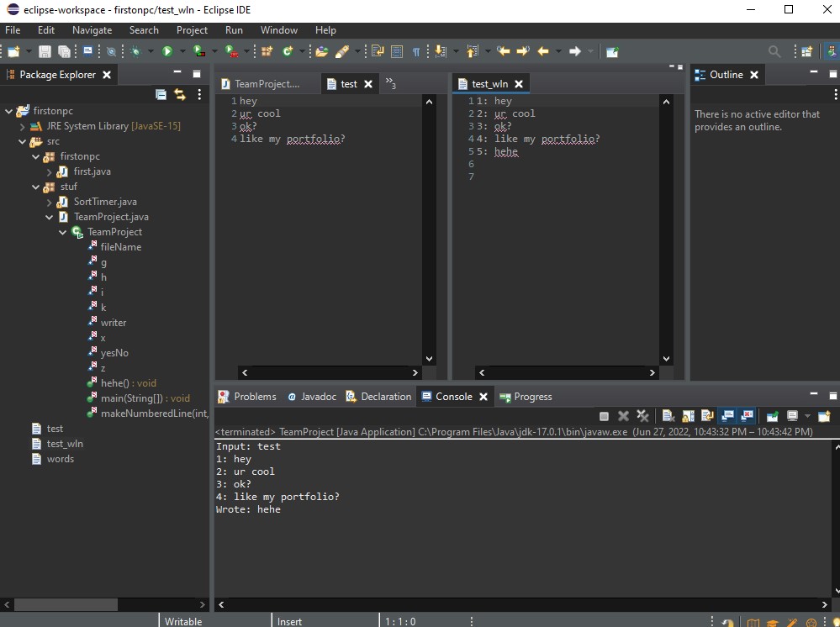Click the toolbar search magnifier icon
The height and width of the screenshot is (627, 840).
click(774, 51)
